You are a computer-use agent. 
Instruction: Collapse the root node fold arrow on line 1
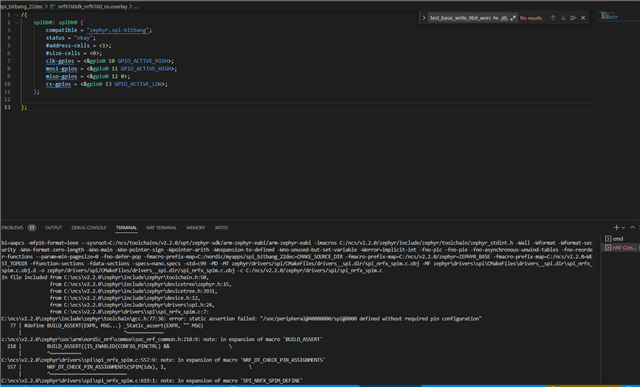(17, 15)
